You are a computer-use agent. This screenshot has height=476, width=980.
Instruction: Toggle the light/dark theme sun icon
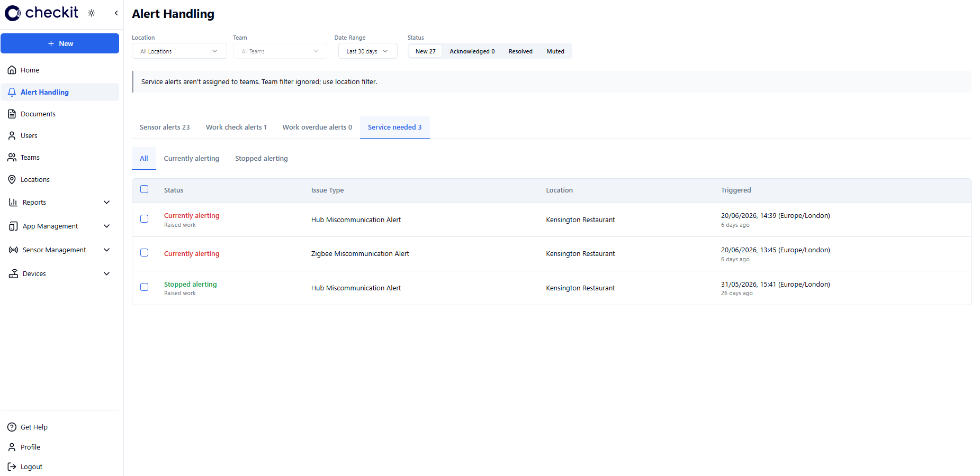point(92,13)
